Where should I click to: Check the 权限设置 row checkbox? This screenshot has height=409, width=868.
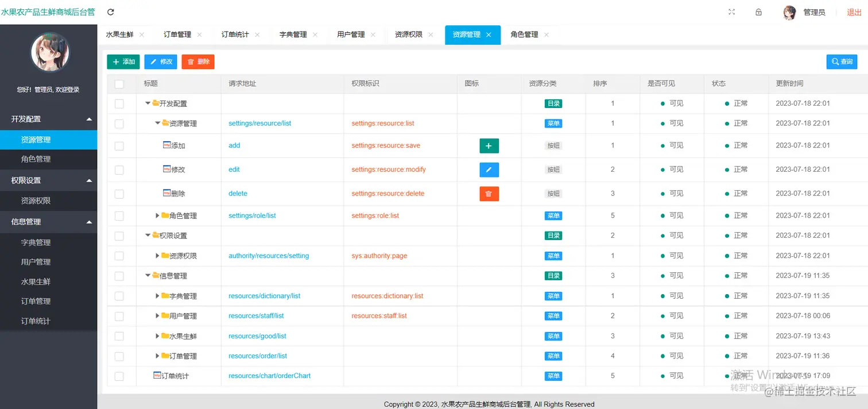tap(119, 236)
